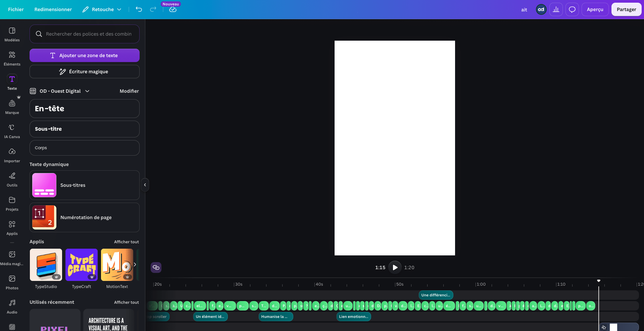Open the TypeStudio app

click(x=46, y=265)
